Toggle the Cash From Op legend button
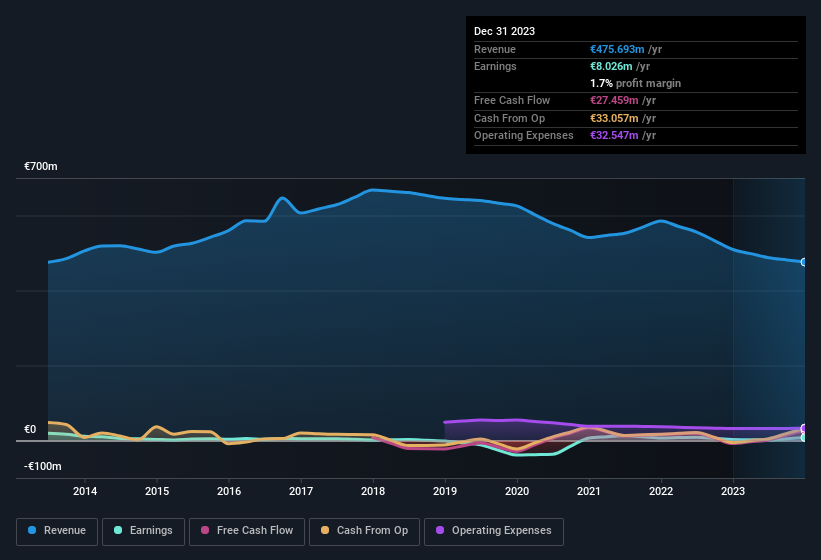Screen dimensions: 821x560 click(364, 531)
